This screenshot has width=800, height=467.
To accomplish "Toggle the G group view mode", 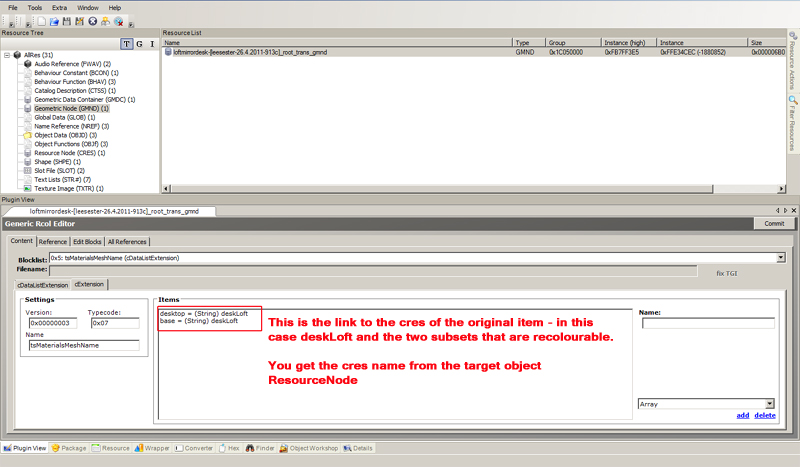I will 139,44.
